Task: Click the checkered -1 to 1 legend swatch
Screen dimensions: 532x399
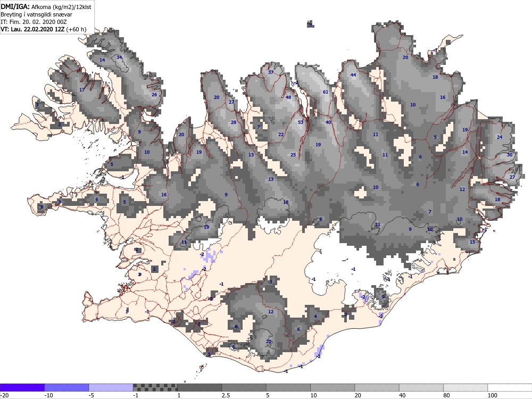Action: [x=155, y=387]
